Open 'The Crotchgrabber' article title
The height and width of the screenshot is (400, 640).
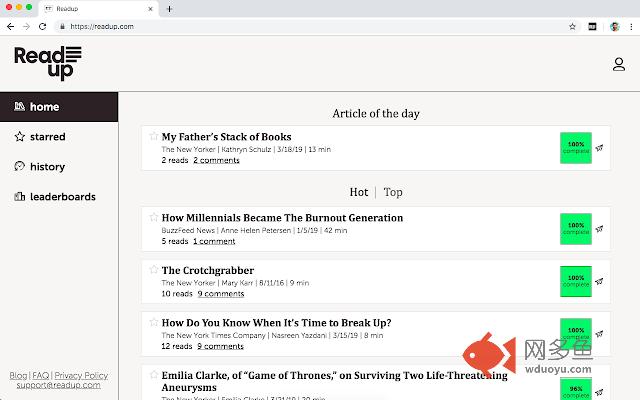pos(208,270)
